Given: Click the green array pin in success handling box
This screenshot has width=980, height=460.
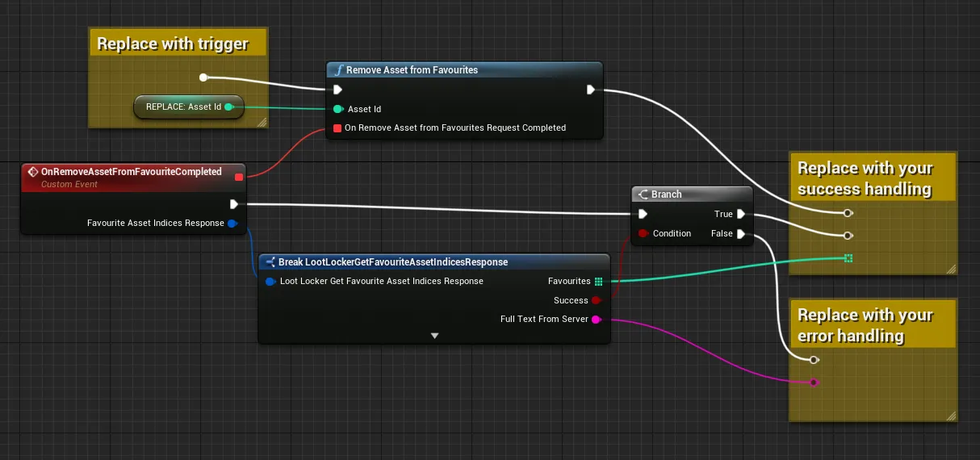Looking at the screenshot, I should point(848,258).
